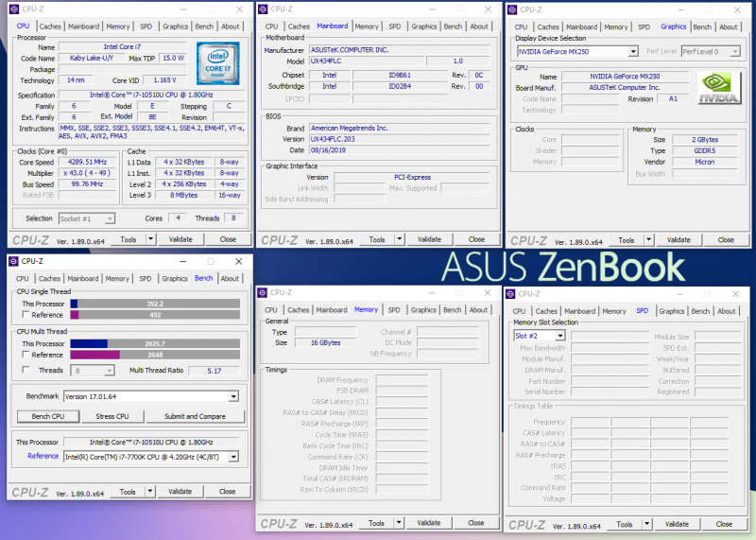Screen dimensions: 756x540
Task: Click the Reference link in Bench window
Action: click(x=43, y=456)
